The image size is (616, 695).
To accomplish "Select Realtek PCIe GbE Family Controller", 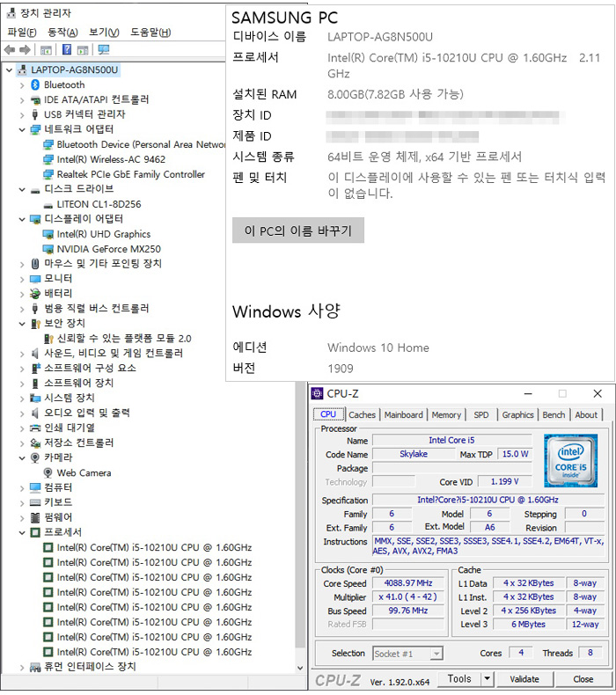I will 131,174.
